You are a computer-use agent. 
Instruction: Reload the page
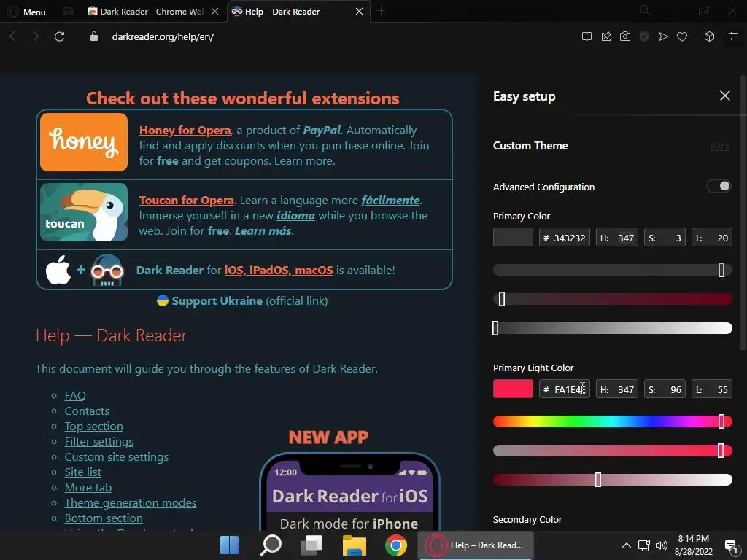click(x=59, y=36)
